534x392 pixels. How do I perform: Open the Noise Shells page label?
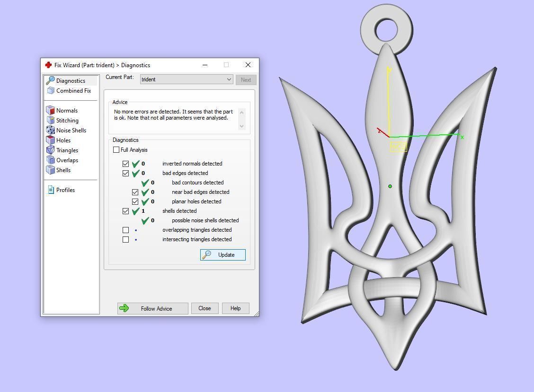(x=71, y=130)
